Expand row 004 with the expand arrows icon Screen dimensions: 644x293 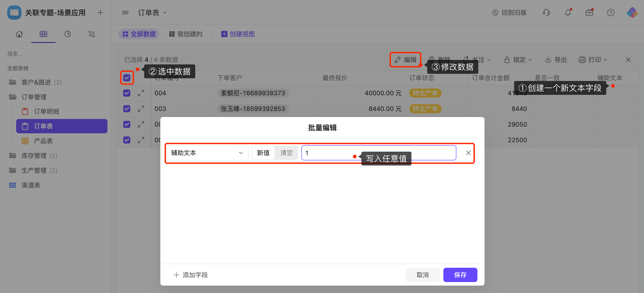pyautogui.click(x=141, y=93)
